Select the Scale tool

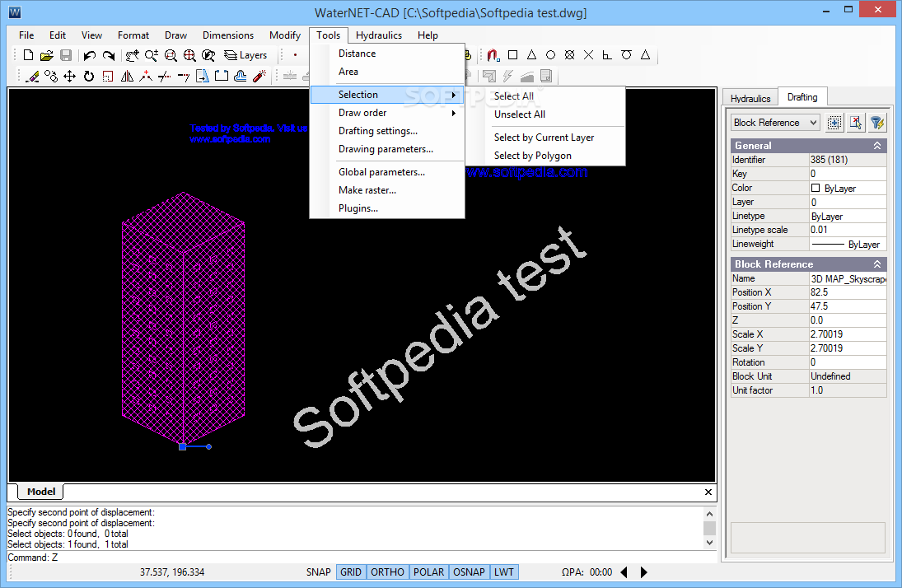(108, 76)
